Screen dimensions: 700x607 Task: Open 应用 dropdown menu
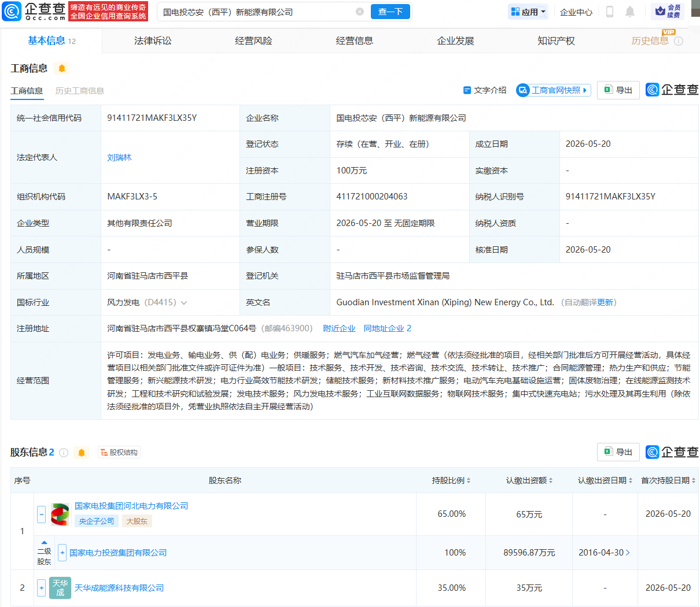point(528,12)
